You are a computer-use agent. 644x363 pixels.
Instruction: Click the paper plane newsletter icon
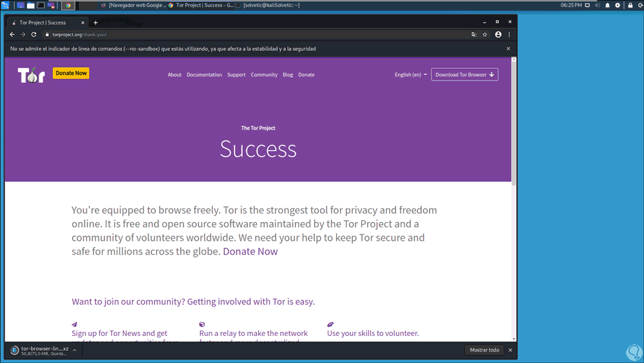(74, 324)
